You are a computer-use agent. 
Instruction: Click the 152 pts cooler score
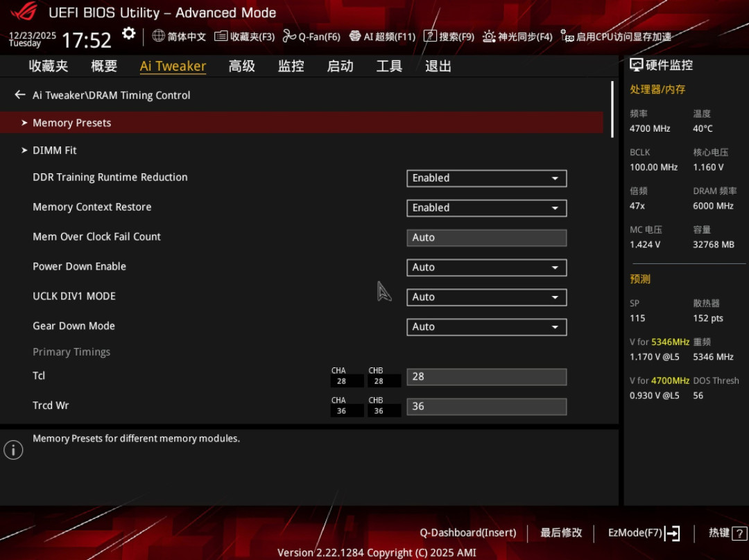pyautogui.click(x=708, y=318)
